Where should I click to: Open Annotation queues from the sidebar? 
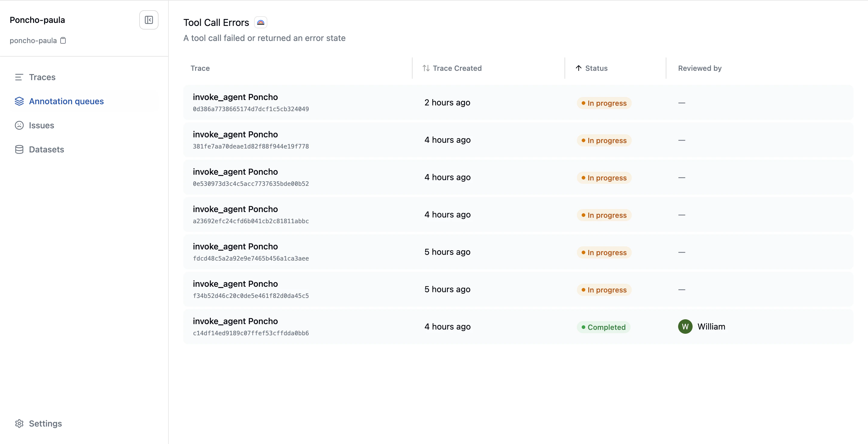(x=66, y=101)
